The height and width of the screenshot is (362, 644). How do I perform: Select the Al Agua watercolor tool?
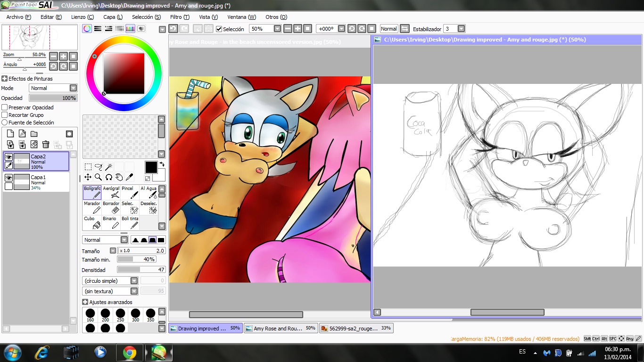149,192
